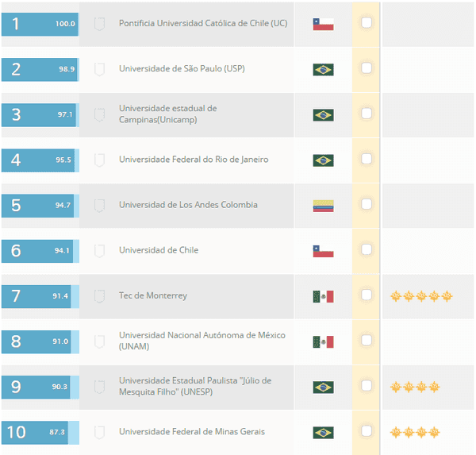
Task: Click the Mexico flag in the UNAM row
Action: [x=324, y=342]
